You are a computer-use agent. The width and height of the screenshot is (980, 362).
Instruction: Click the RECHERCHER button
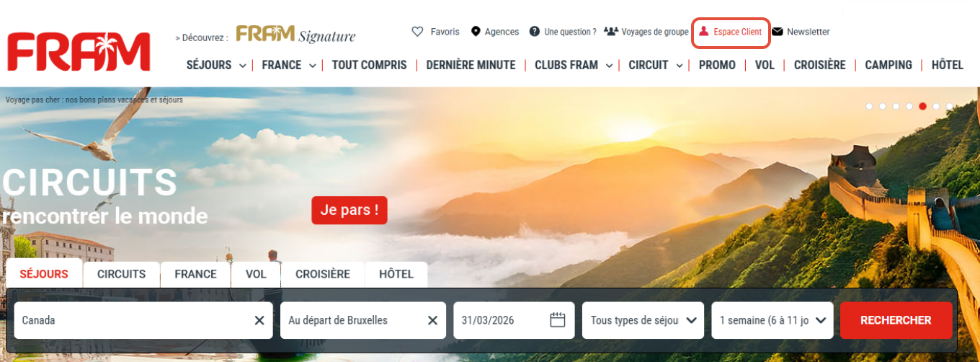click(x=896, y=320)
